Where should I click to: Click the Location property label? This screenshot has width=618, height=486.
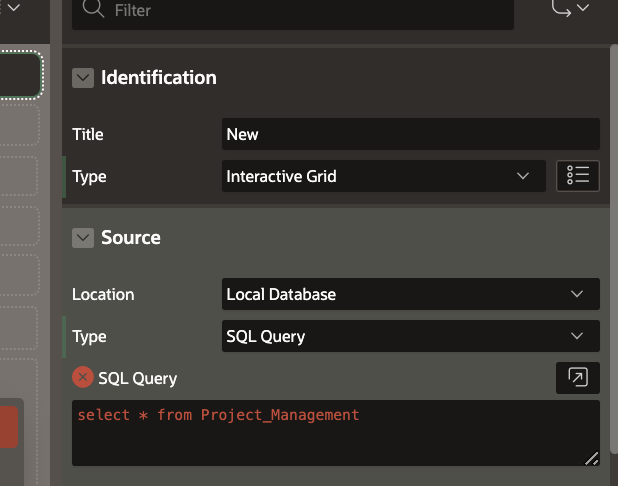point(103,294)
